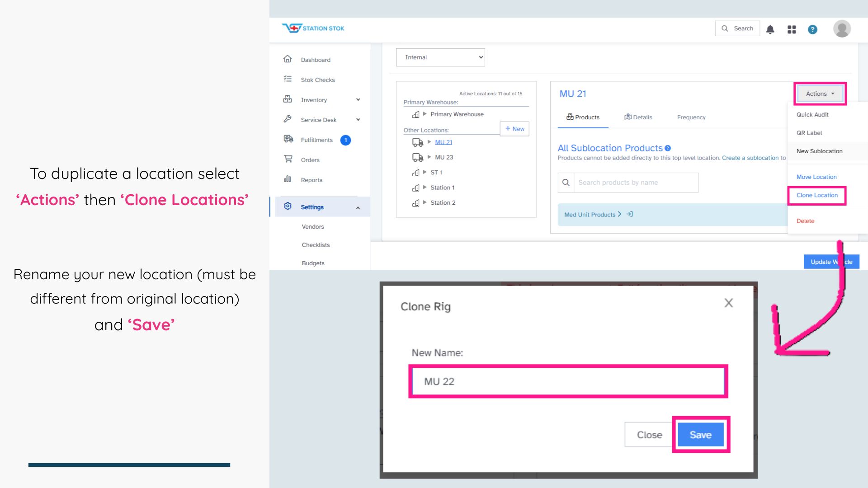Screen dimensions: 868x488
Task: Click the blue help question icon
Action: [x=812, y=29]
